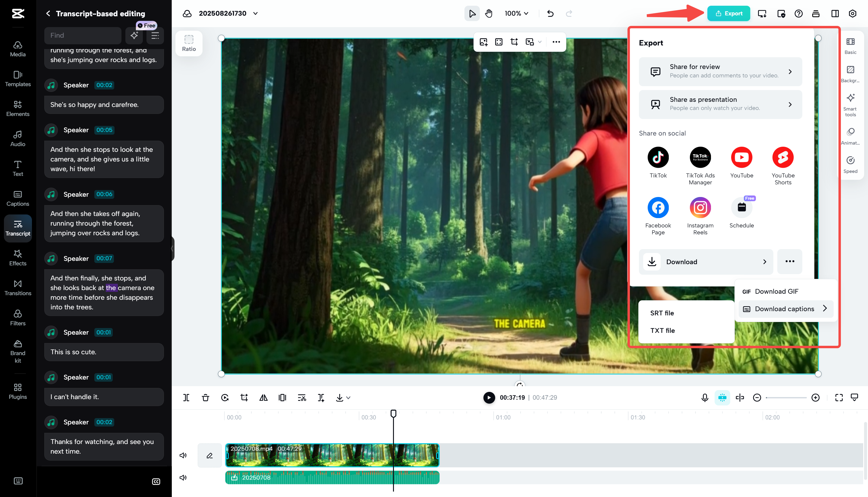Toggle the timeline snapping magnet button
Viewport: 868px width, 497px height.
pos(722,398)
